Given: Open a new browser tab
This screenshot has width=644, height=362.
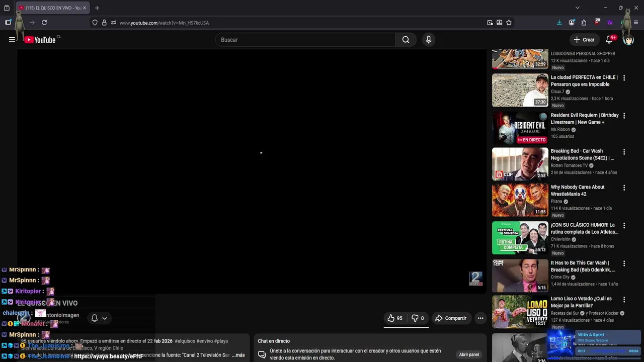Looking at the screenshot, I should pos(97,8).
